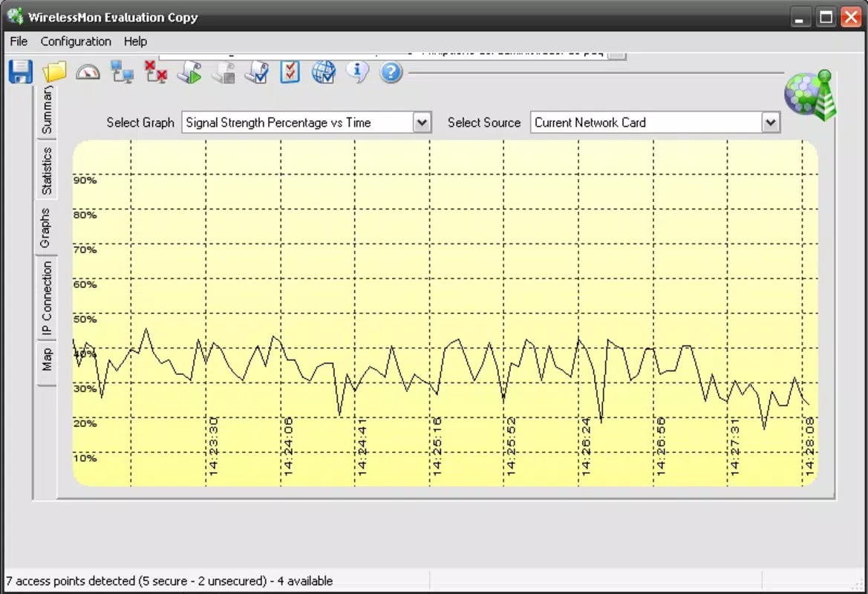Click the 90% axis label on graph
Viewport: 868px width, 594px height.
tap(85, 180)
